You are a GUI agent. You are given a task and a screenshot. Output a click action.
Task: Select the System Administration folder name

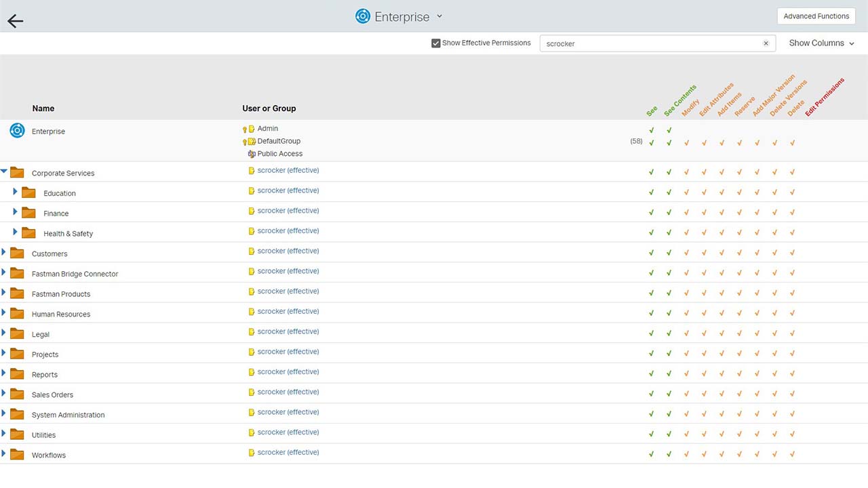point(68,415)
